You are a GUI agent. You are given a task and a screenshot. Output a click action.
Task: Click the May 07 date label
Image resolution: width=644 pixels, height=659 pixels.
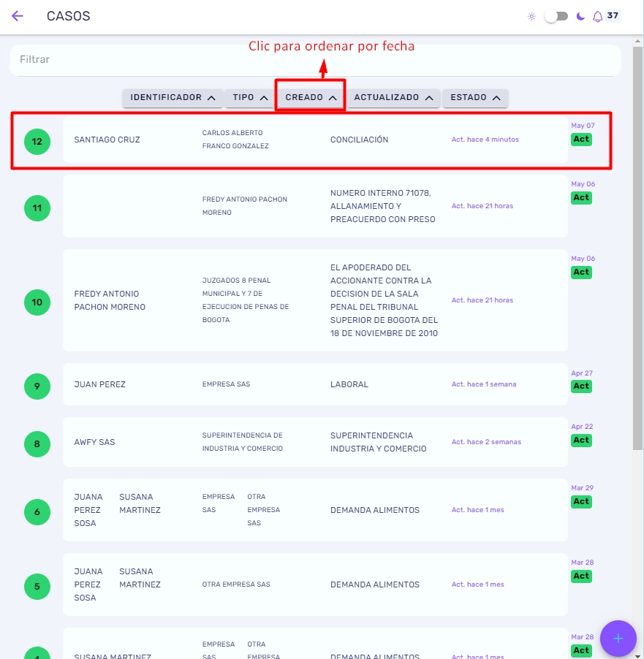tap(583, 125)
